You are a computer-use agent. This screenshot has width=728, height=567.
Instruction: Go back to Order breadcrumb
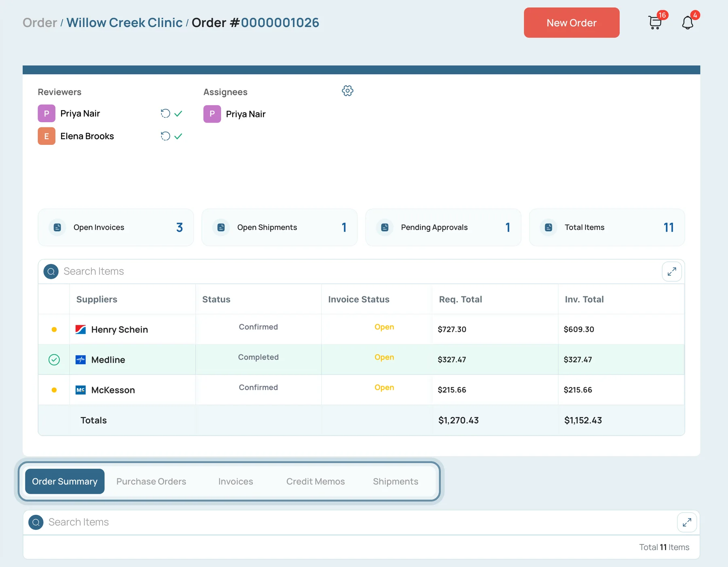(x=40, y=23)
